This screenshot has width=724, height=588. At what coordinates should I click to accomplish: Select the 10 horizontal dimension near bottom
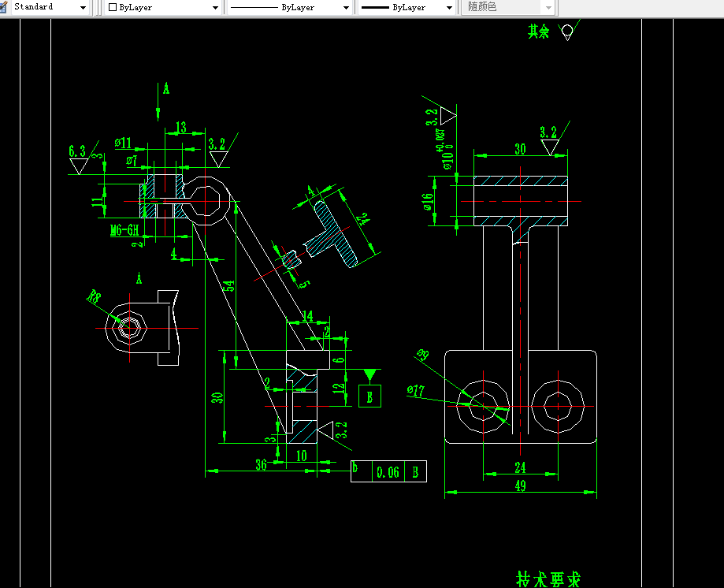tap(302, 456)
